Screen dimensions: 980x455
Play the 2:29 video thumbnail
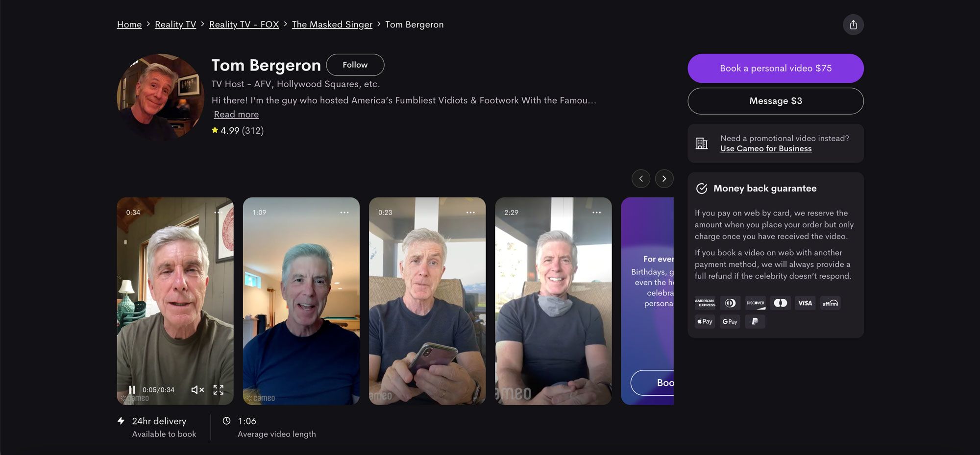(553, 301)
